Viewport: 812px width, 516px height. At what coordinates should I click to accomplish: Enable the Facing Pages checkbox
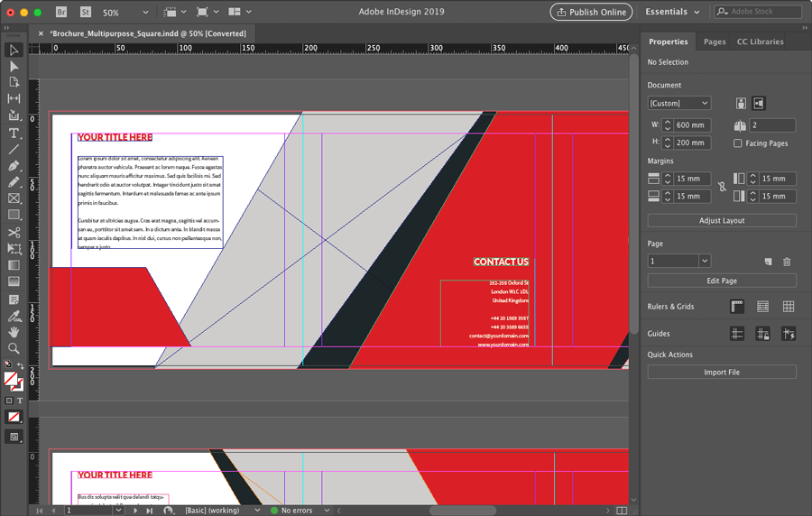coord(738,143)
